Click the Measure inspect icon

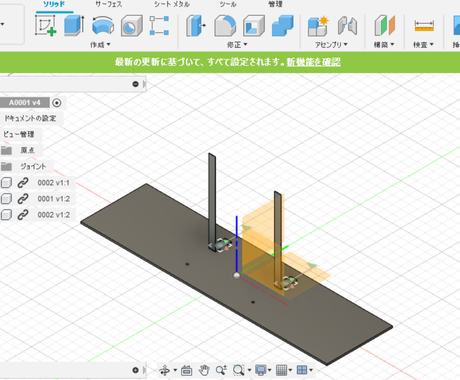(x=424, y=26)
